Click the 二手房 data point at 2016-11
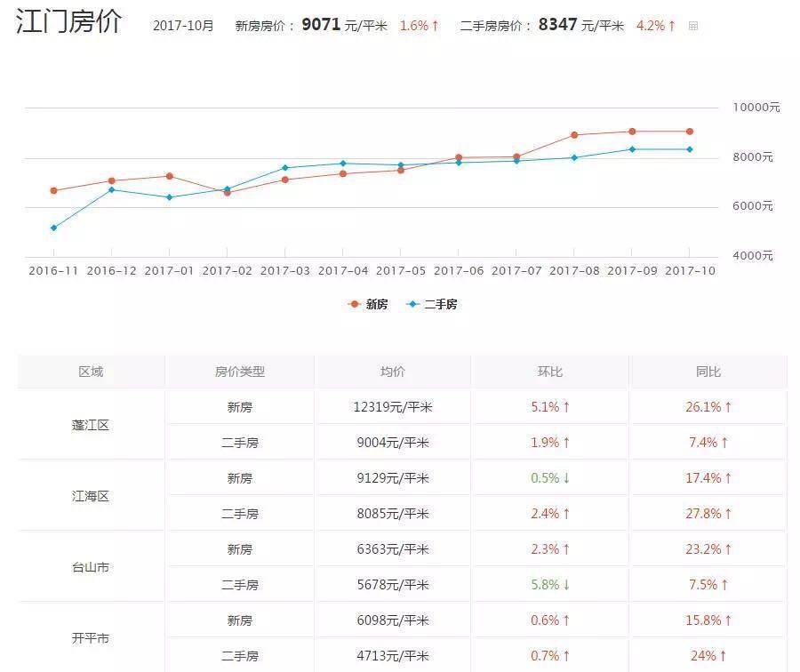The image size is (800, 672). tap(54, 228)
